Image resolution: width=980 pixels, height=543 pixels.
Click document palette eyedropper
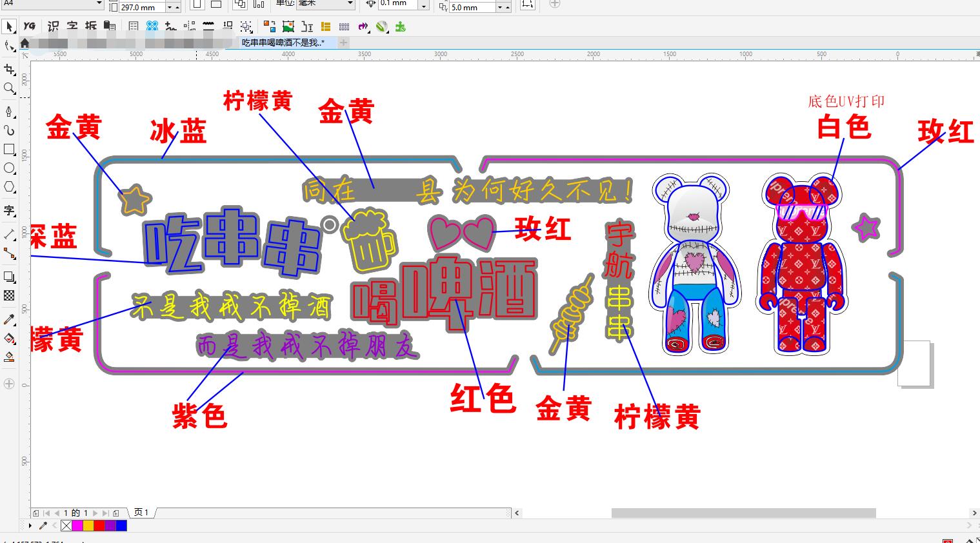click(x=44, y=526)
